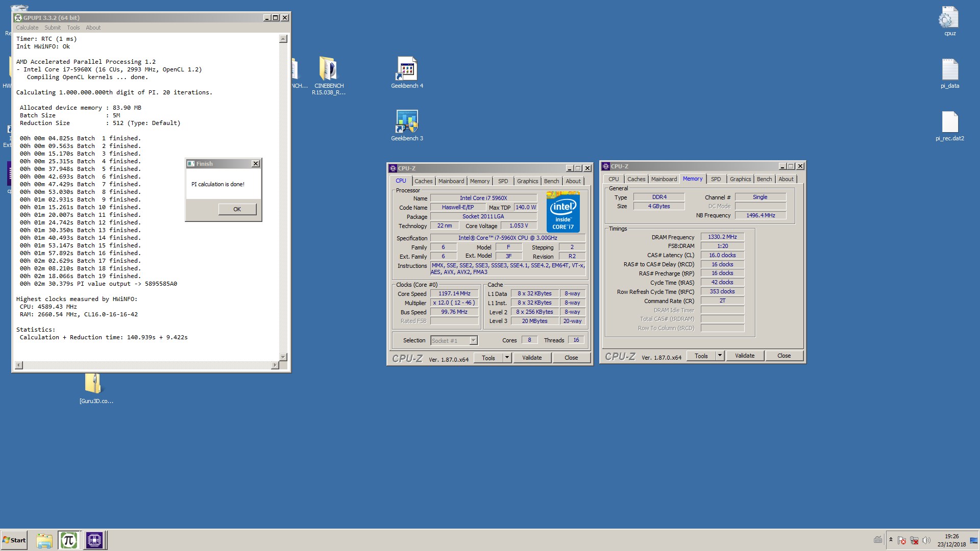This screenshot has width=980, height=551.
Task: Click Close button in right CPU-Z
Action: pyautogui.click(x=784, y=356)
